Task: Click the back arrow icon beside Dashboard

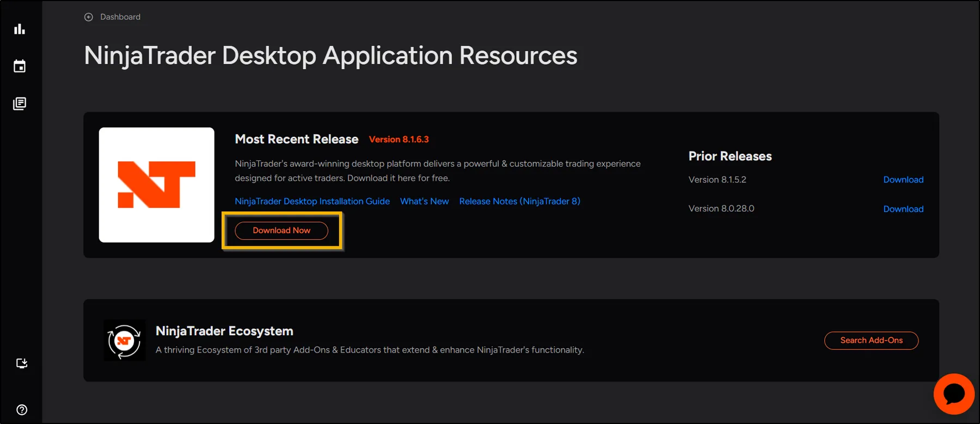Action: point(89,17)
